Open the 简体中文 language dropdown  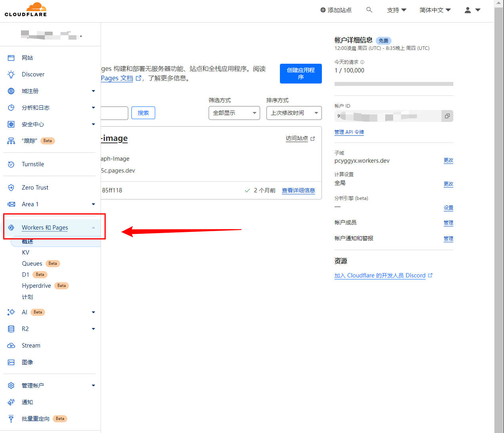click(x=435, y=10)
